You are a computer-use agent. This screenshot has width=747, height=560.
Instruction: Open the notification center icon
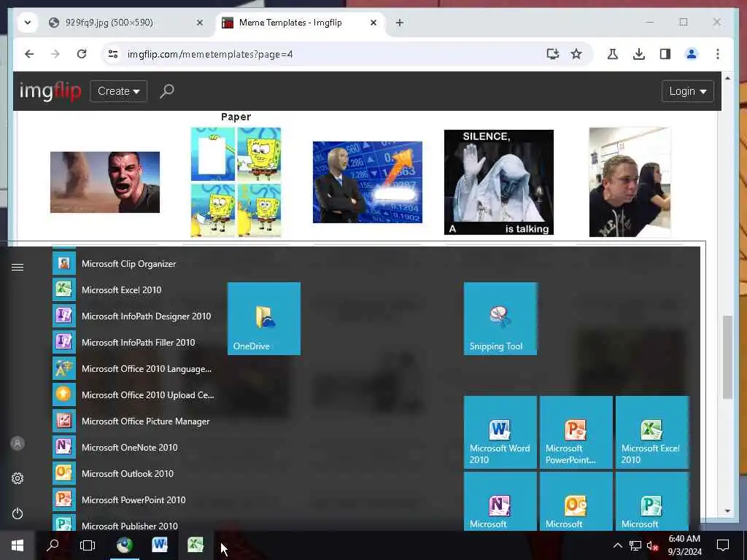pyautogui.click(x=723, y=545)
